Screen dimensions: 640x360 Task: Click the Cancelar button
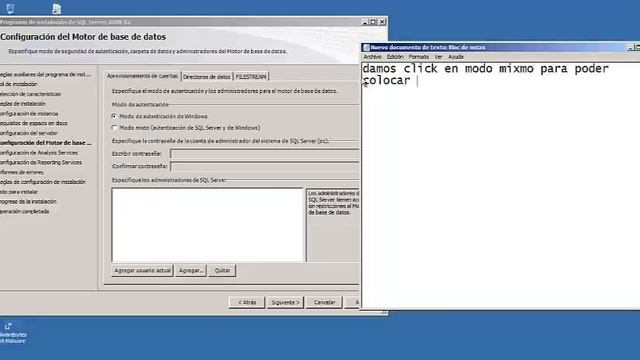click(324, 302)
